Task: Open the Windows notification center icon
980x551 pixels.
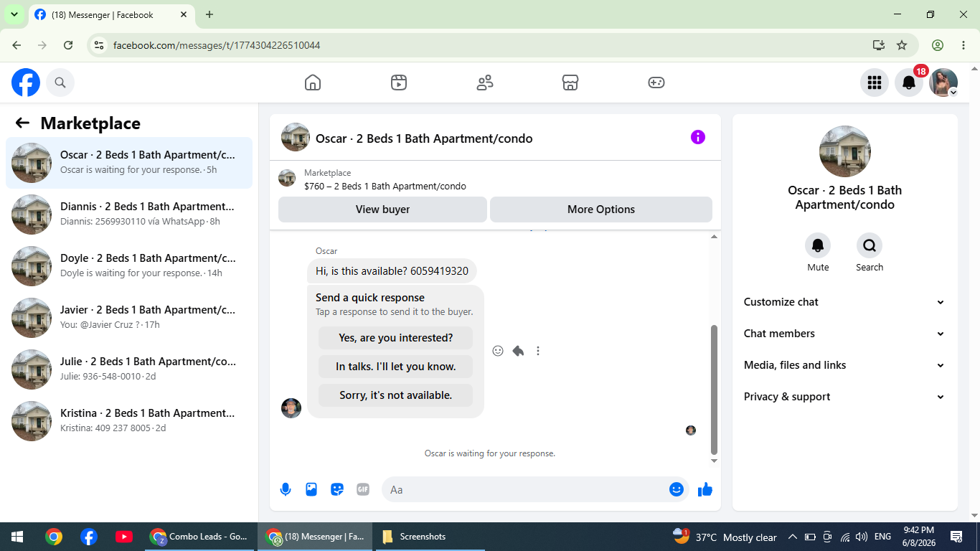Action: point(956,537)
